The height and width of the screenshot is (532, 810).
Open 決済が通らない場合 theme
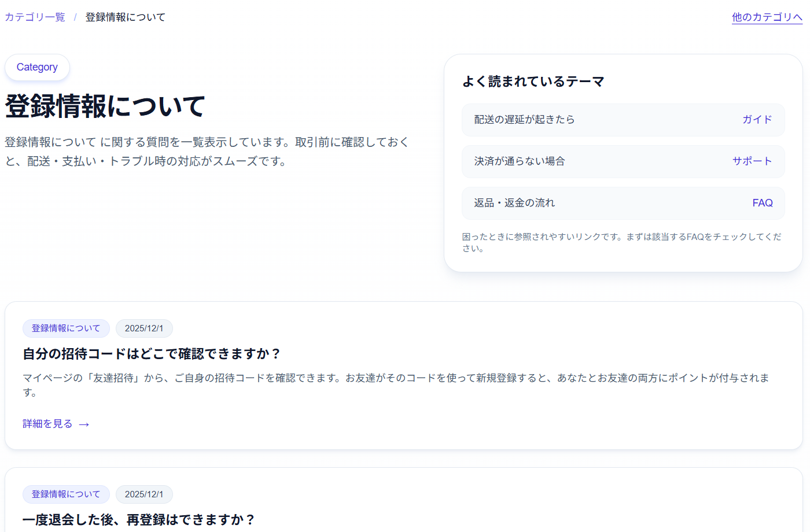point(519,161)
